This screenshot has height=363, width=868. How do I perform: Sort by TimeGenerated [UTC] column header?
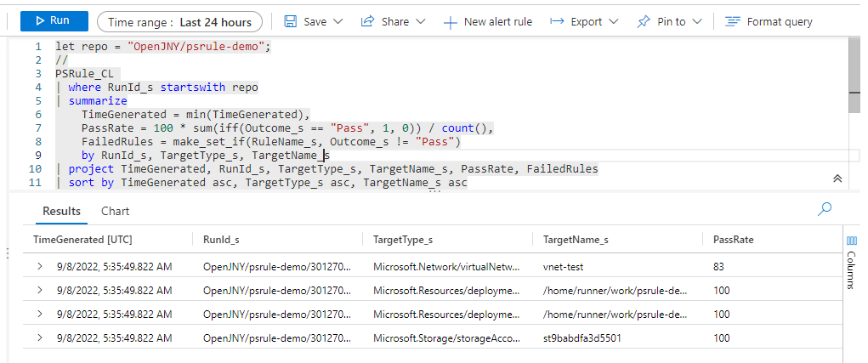82,240
